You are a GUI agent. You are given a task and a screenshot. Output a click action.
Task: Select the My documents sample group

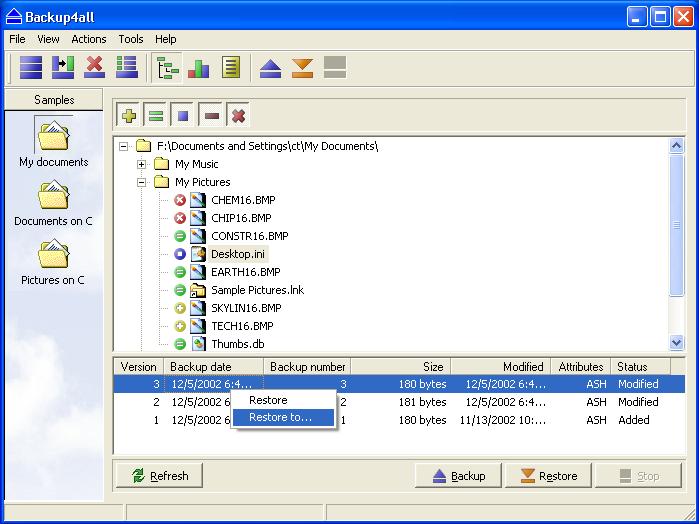point(53,142)
